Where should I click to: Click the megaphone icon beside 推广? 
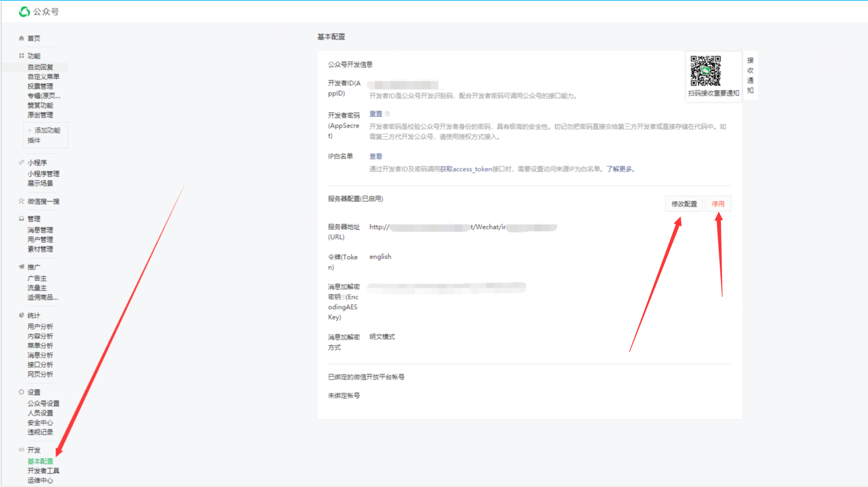coord(21,267)
